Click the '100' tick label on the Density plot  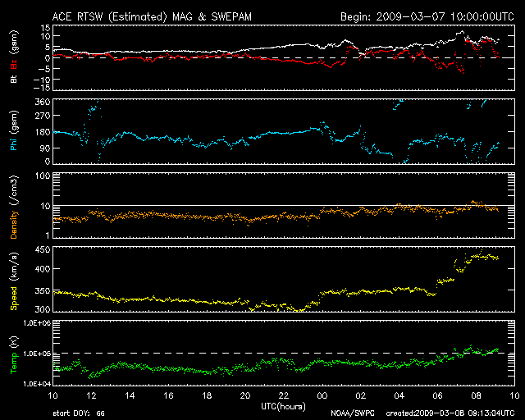pyautogui.click(x=43, y=176)
